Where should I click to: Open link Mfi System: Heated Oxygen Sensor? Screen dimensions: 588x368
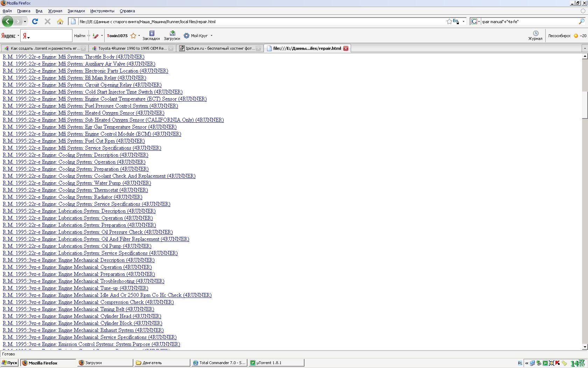84,113
